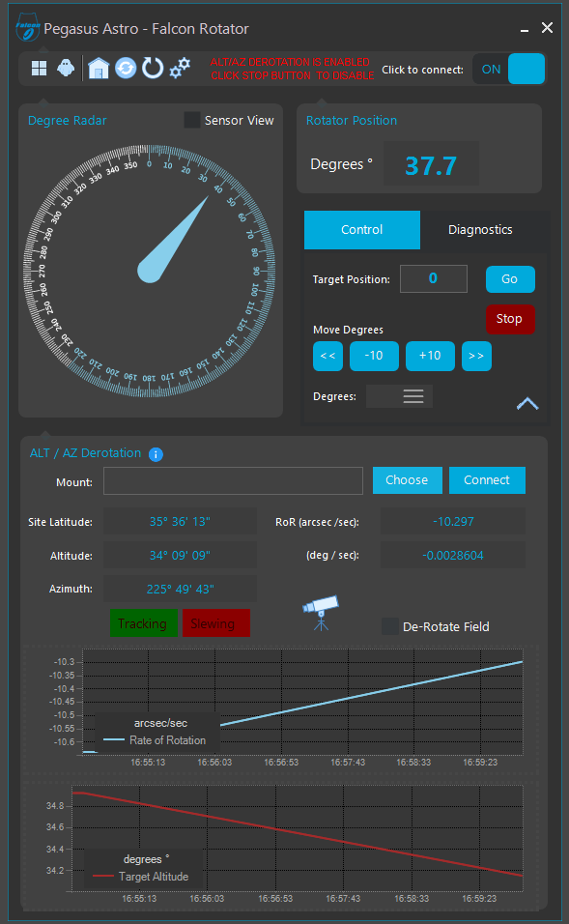
Task: Click the telescope icon
Action: pyautogui.click(x=321, y=613)
